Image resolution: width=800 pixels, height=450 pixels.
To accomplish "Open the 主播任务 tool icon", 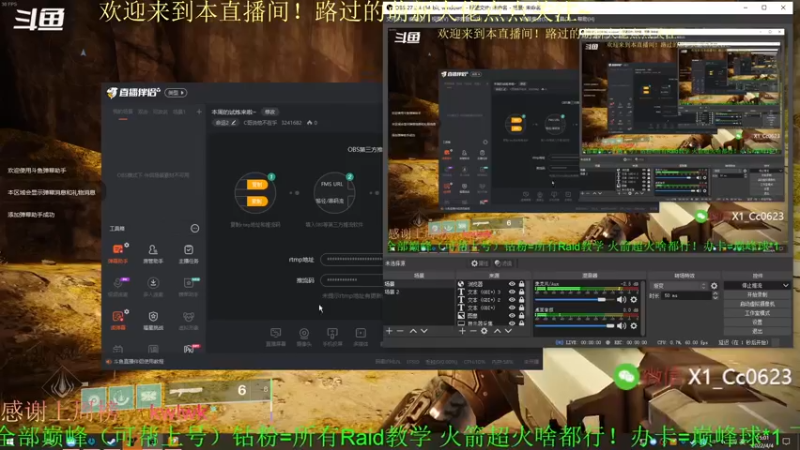I will click(188, 253).
